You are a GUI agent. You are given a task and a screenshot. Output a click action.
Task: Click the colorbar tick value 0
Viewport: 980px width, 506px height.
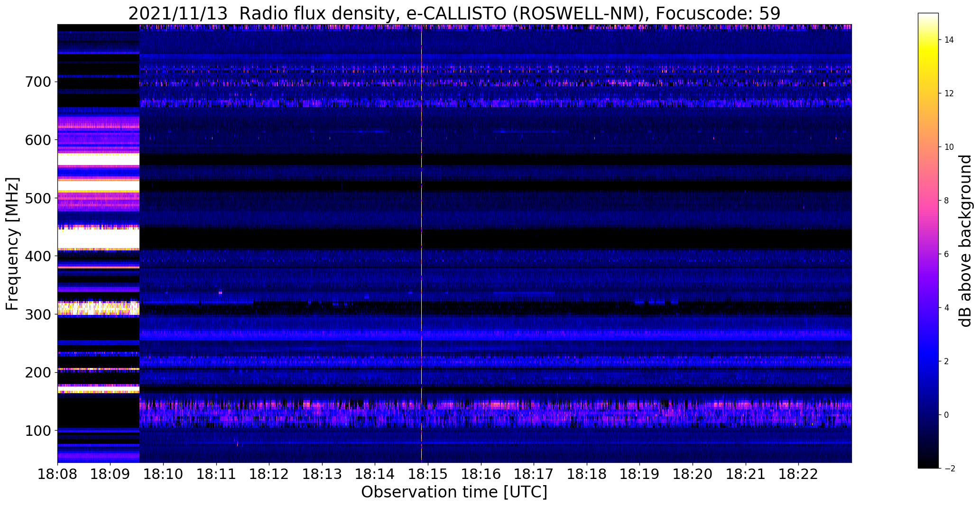point(947,415)
